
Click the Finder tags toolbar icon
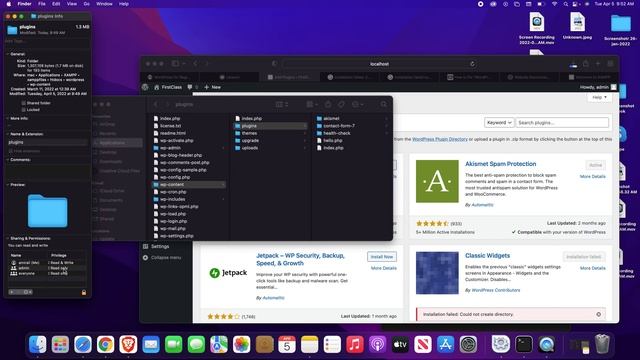pyautogui.click(x=341, y=104)
